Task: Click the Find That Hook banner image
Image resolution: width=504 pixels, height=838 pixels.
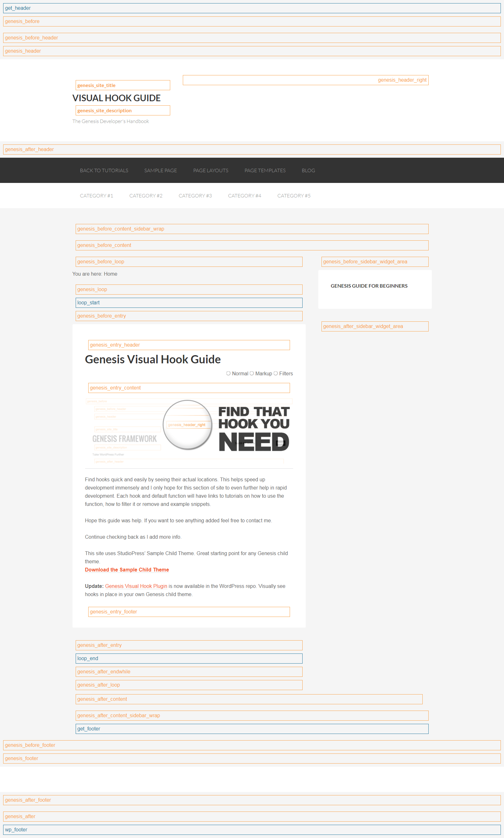Action: (189, 431)
